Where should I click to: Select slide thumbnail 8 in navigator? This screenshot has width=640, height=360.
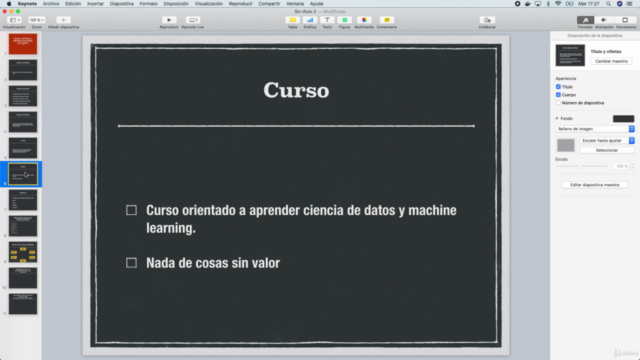[x=23, y=226]
